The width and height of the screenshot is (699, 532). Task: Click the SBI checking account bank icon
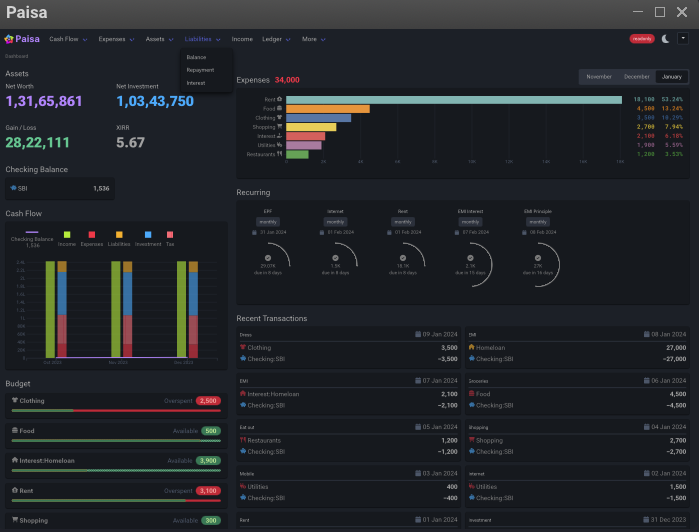click(x=13, y=188)
